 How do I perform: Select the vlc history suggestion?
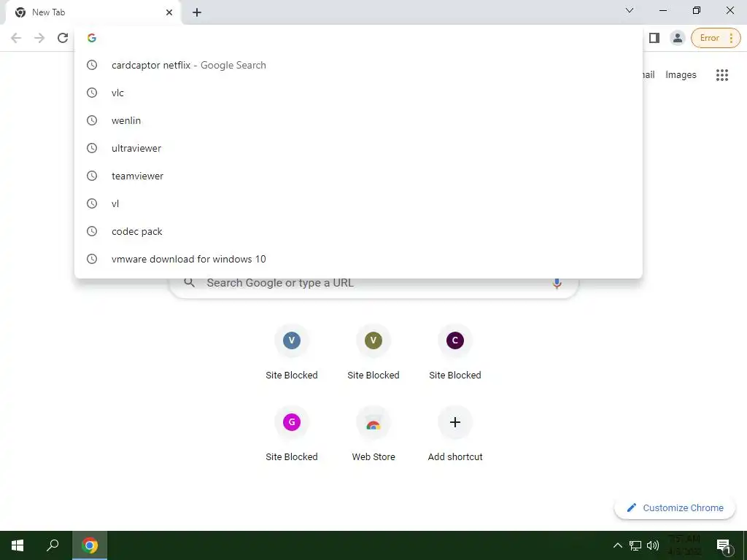(358, 93)
